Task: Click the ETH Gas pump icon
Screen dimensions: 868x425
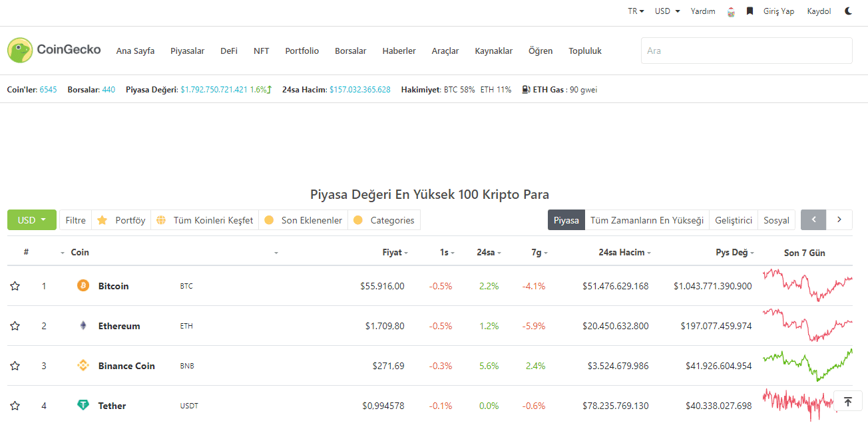Action: 526,89
